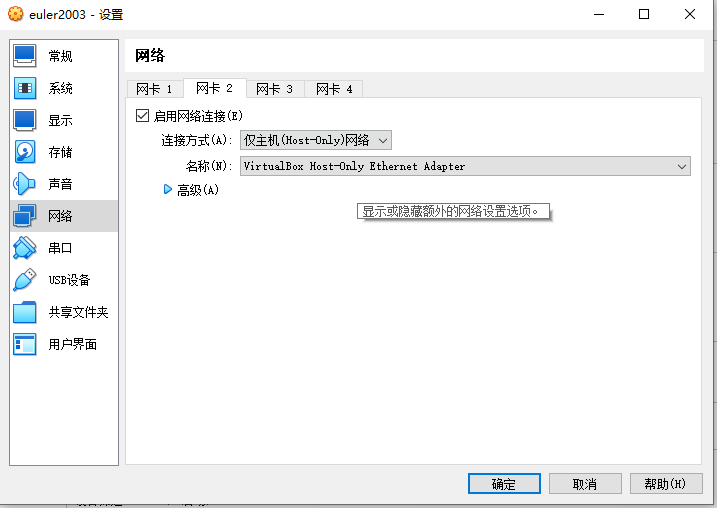The height and width of the screenshot is (508, 717).
Task: Switch to the 网卡 1 tab
Action: point(154,89)
